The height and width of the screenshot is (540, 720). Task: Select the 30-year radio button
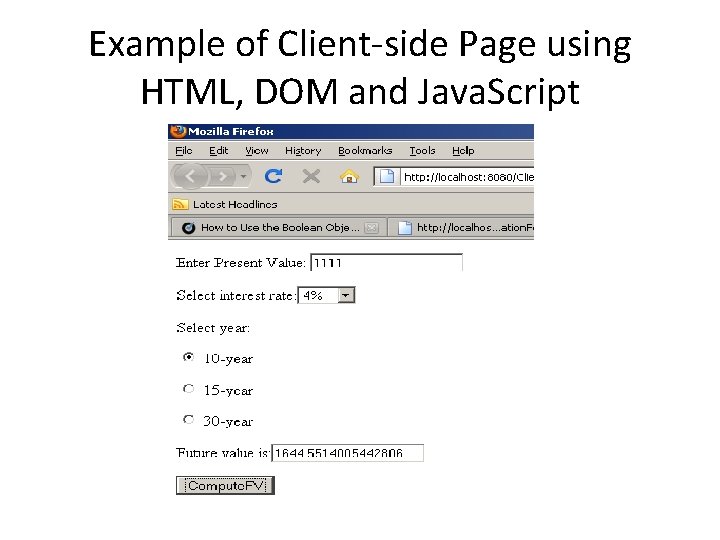pos(188,419)
